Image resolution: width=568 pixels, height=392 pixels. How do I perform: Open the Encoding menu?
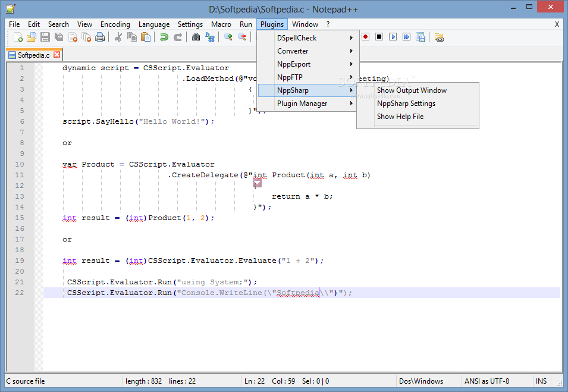[115, 24]
